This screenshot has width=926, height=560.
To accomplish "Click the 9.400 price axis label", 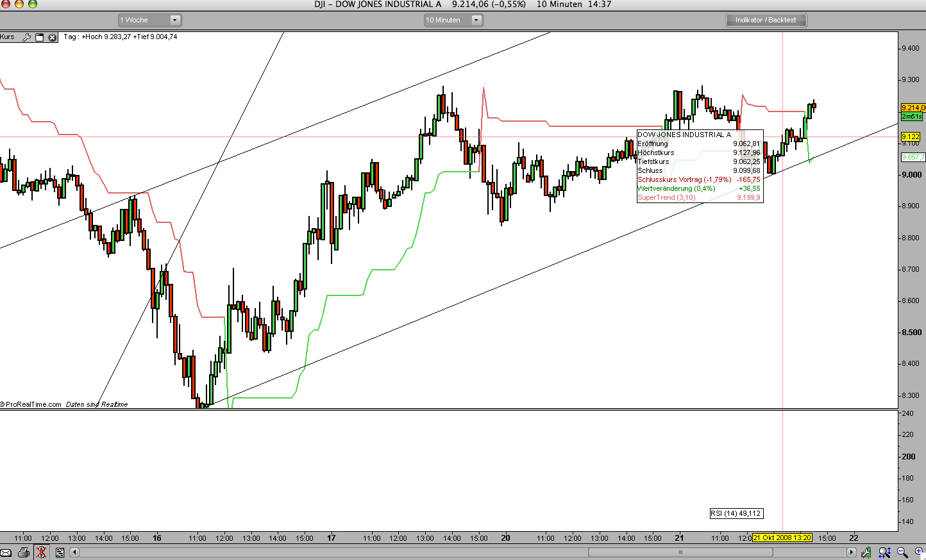I will [911, 48].
